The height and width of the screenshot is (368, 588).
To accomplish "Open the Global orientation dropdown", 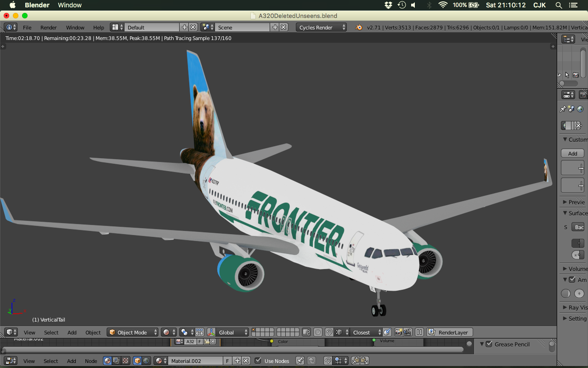I will tap(232, 332).
